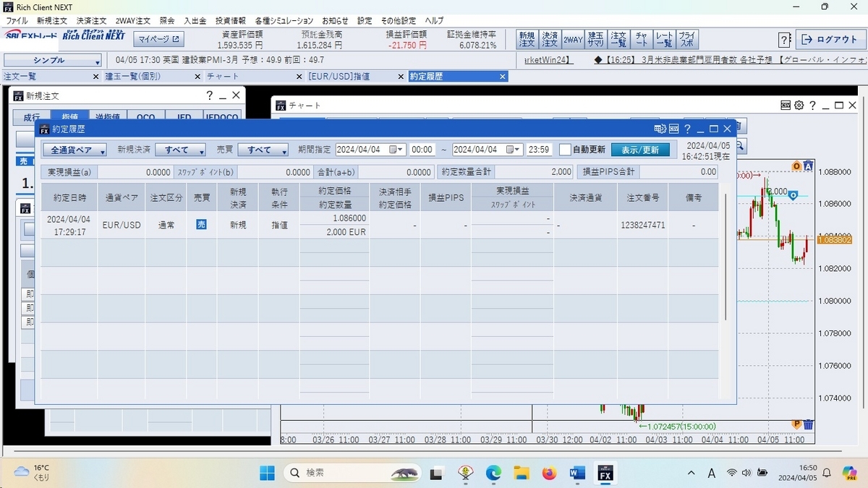Open 注文一覧 toolbar button

tap(618, 39)
